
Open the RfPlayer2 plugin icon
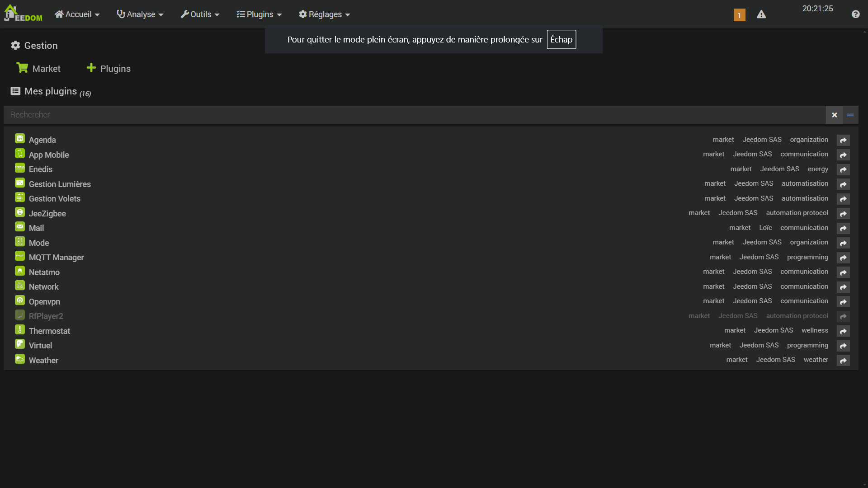coord(20,314)
